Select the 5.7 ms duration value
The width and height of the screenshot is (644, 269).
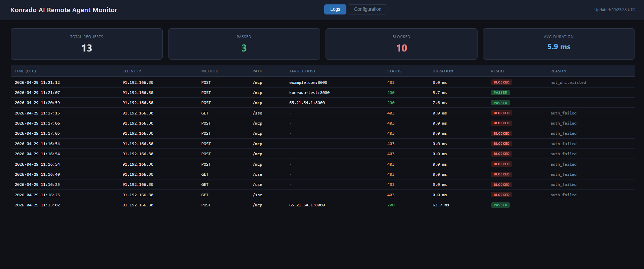(x=440, y=93)
